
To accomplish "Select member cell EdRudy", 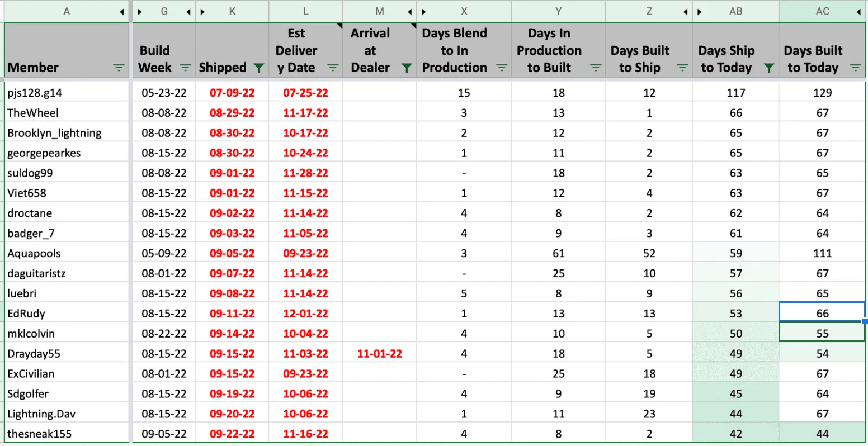I will 67,314.
